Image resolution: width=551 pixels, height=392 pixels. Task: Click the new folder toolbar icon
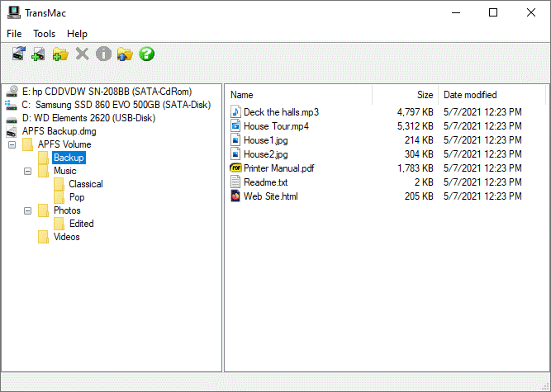coord(60,54)
